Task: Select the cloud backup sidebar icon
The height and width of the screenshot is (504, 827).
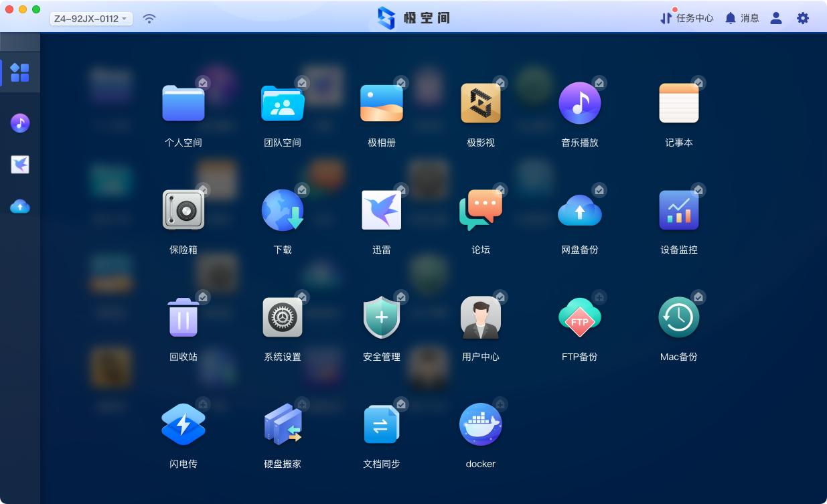Action: (x=20, y=207)
